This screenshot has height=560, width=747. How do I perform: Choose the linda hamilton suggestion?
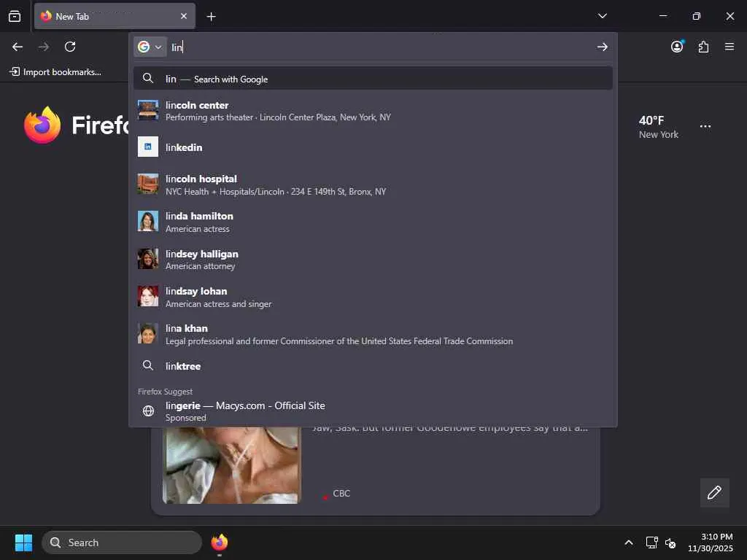pos(373,222)
